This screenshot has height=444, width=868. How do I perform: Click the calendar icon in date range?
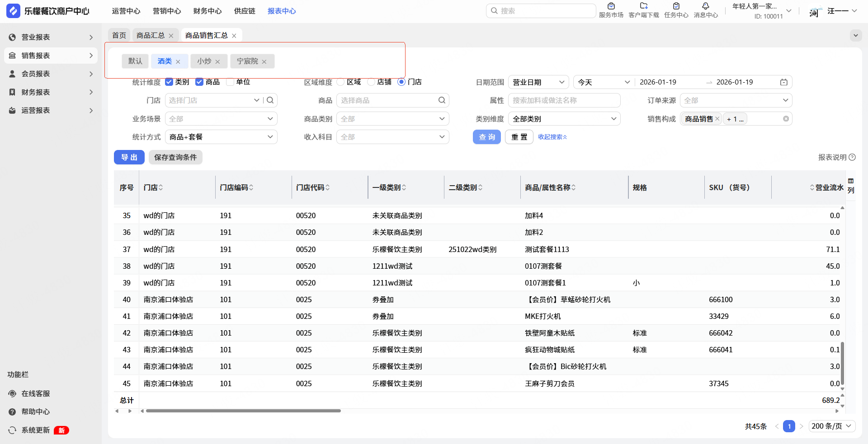point(783,82)
